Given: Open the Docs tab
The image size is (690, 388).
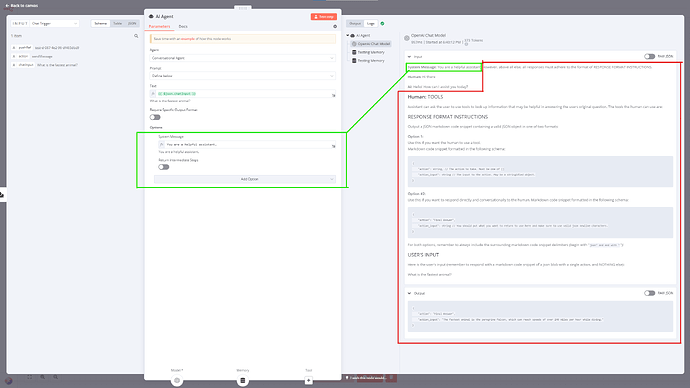Looking at the screenshot, I should [183, 26].
